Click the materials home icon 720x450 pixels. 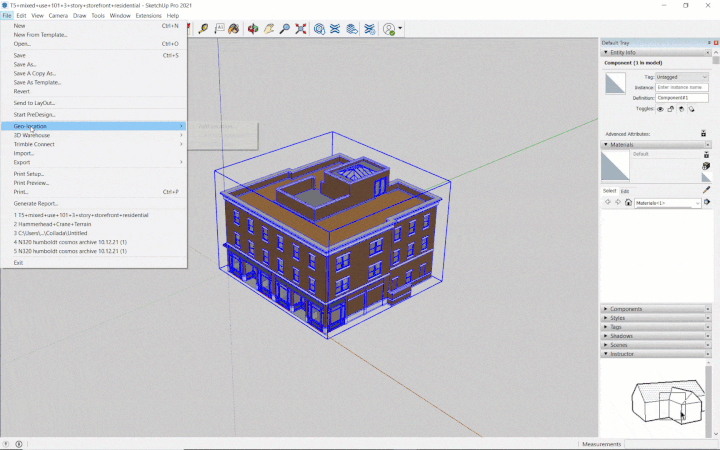coord(628,203)
